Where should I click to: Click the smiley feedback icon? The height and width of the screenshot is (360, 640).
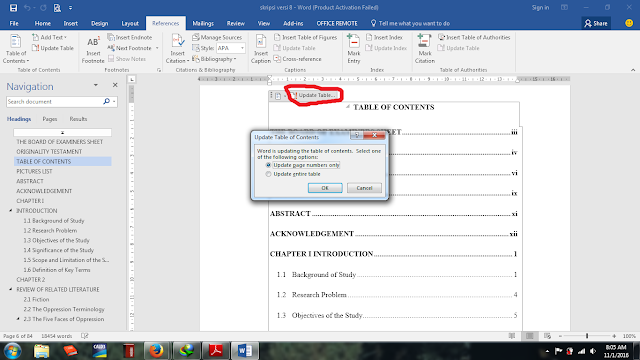pyautogui.click(x=629, y=23)
